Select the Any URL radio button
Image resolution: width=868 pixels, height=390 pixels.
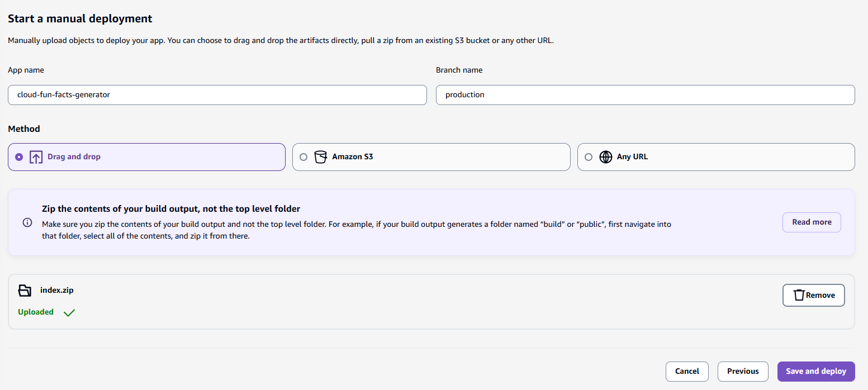point(589,157)
